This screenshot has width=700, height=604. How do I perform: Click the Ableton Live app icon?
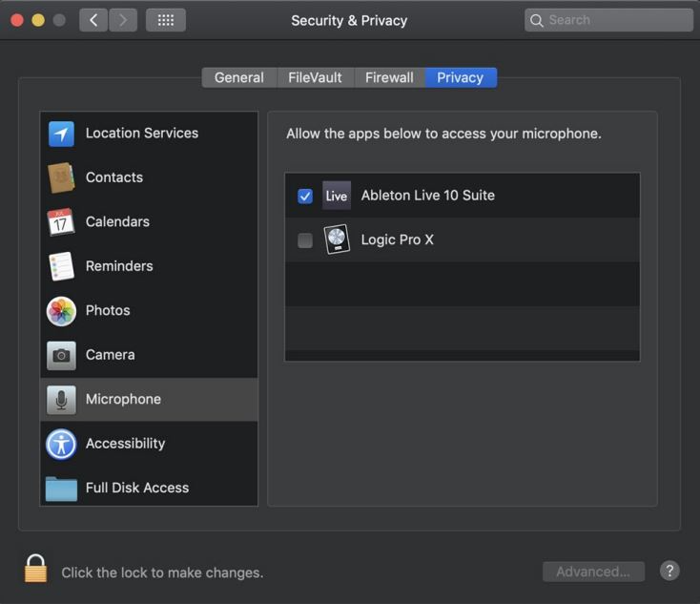coord(337,196)
